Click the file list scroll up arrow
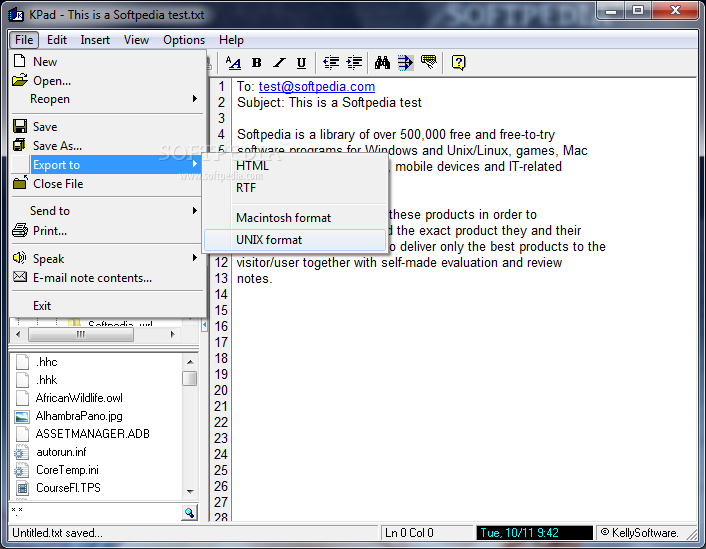This screenshot has width=706, height=549. pos(190,362)
